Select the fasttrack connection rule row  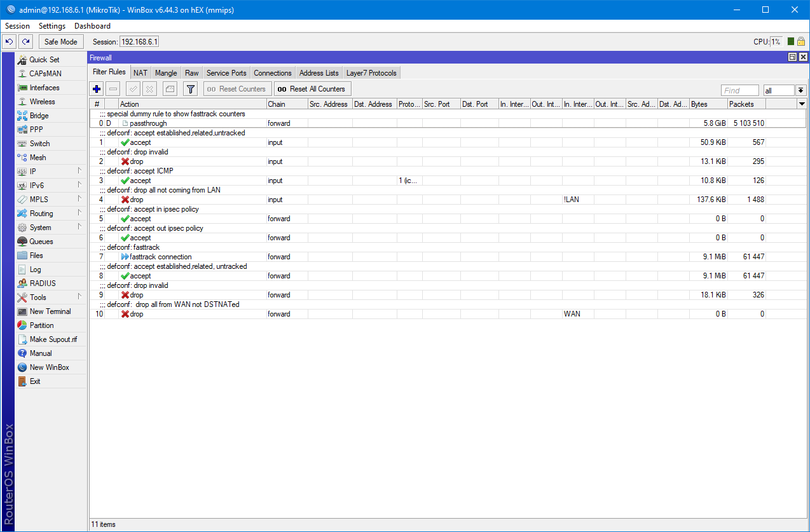pyautogui.click(x=448, y=257)
